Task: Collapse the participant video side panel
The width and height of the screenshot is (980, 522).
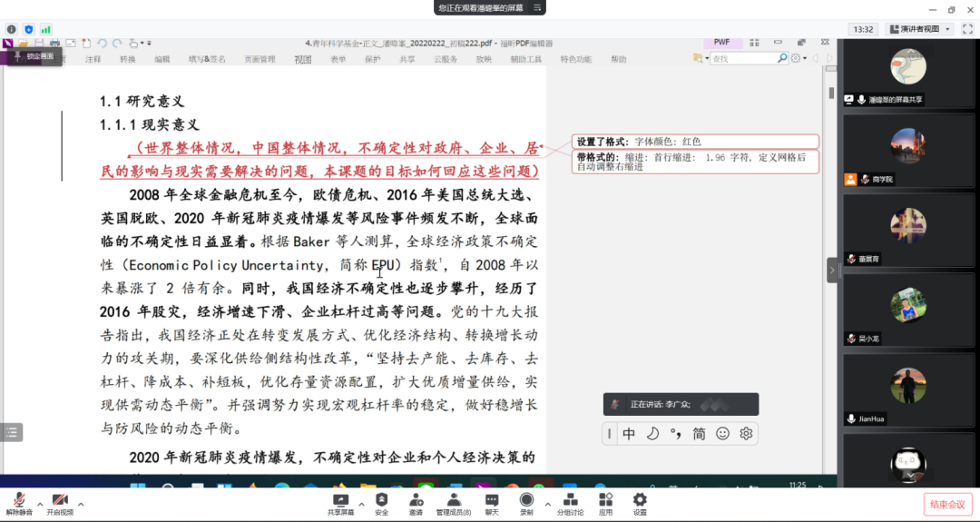Action: click(832, 270)
